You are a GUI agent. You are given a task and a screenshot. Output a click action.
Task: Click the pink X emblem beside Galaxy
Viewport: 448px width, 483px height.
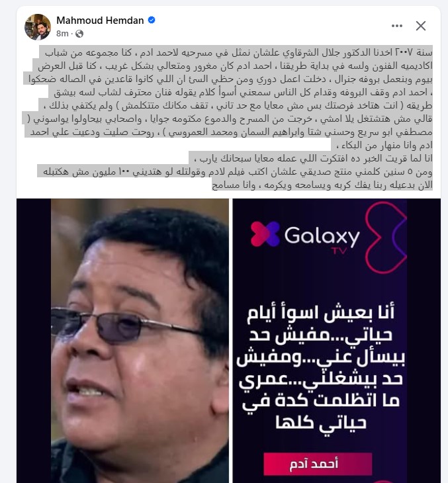coord(265,234)
